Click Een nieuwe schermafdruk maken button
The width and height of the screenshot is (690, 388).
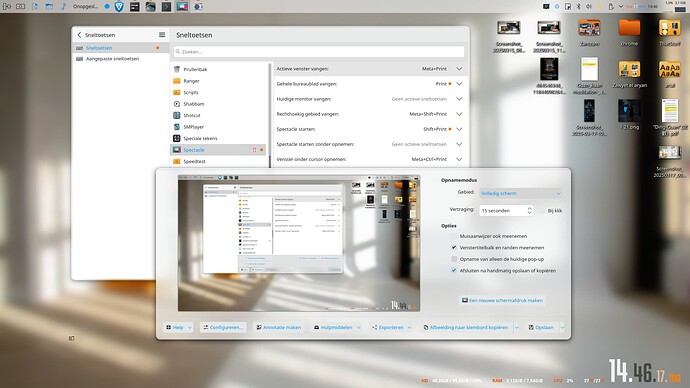[x=502, y=300]
